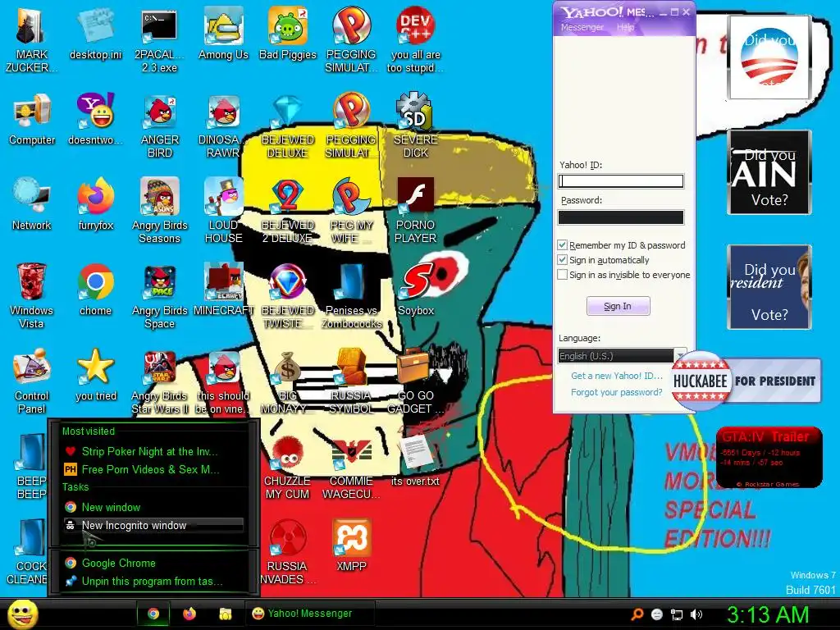The image size is (840, 630).
Task: Click the smiley Start button
Action: pos(22,614)
